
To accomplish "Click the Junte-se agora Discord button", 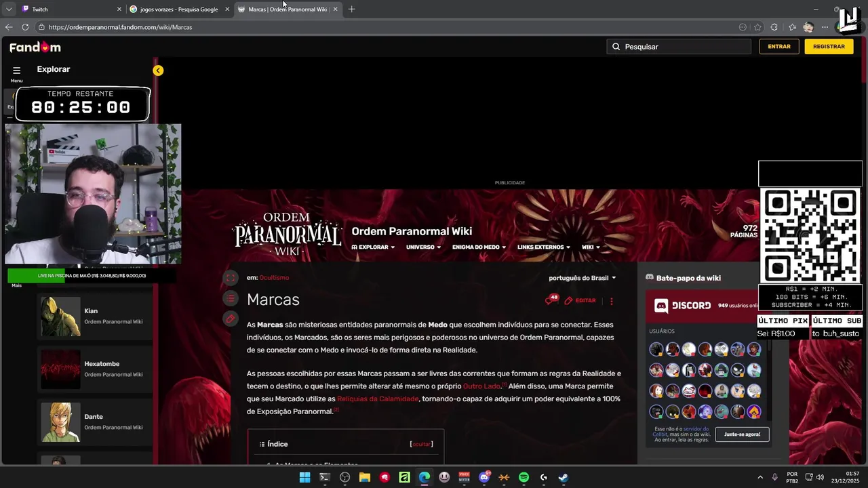I will click(x=742, y=434).
